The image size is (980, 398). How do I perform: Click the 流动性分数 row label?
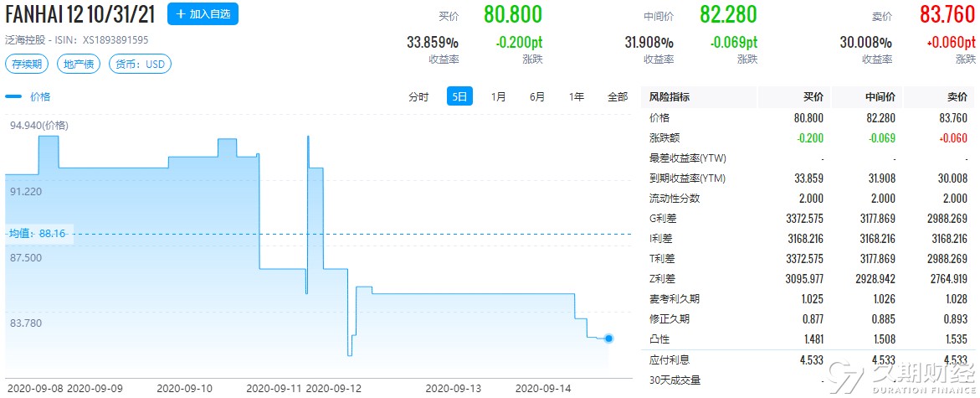click(x=675, y=199)
